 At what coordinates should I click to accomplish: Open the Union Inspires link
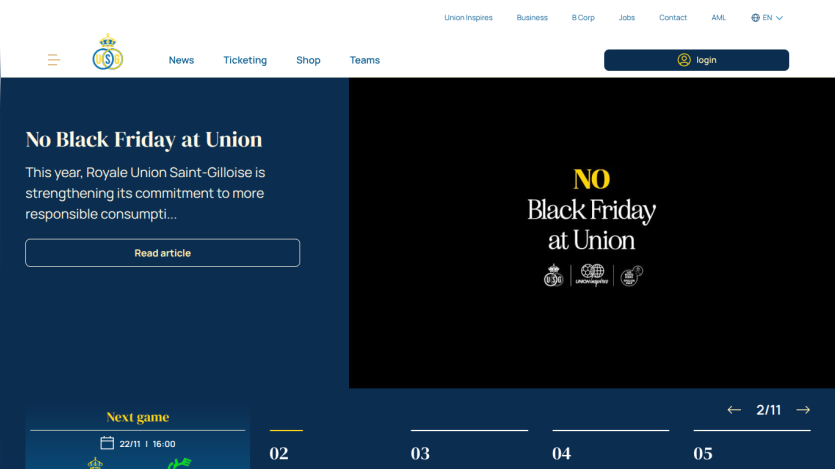[468, 18]
